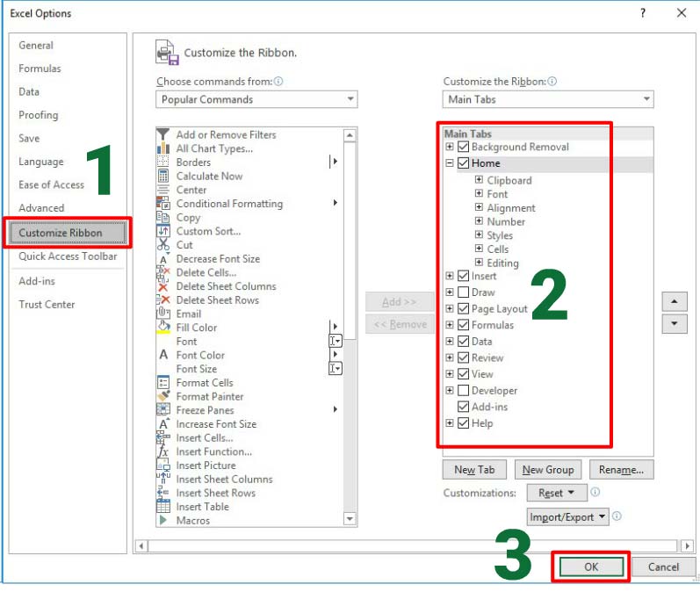
Task: Click the Format Cells icon
Action: pos(163,383)
